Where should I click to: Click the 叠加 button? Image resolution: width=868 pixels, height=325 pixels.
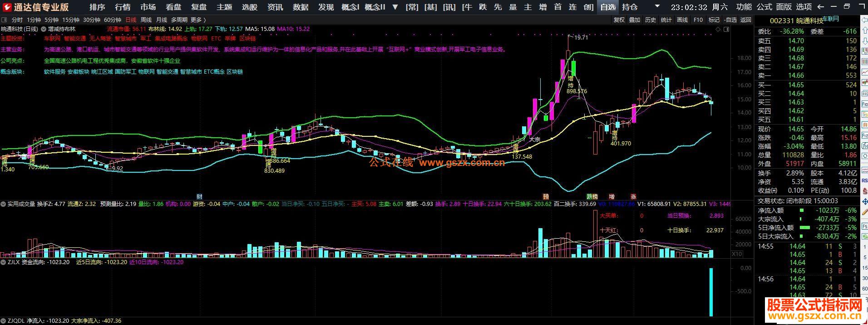click(x=635, y=20)
